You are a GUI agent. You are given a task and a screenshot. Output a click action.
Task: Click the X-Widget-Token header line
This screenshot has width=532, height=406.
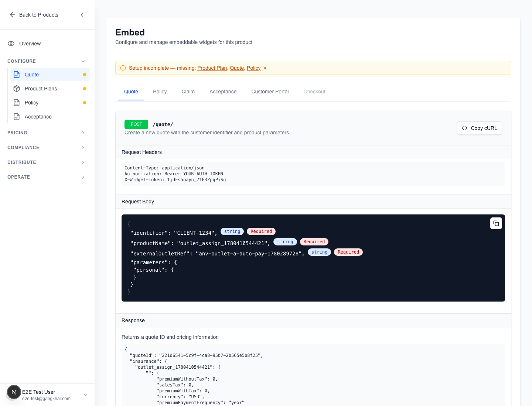(x=175, y=180)
